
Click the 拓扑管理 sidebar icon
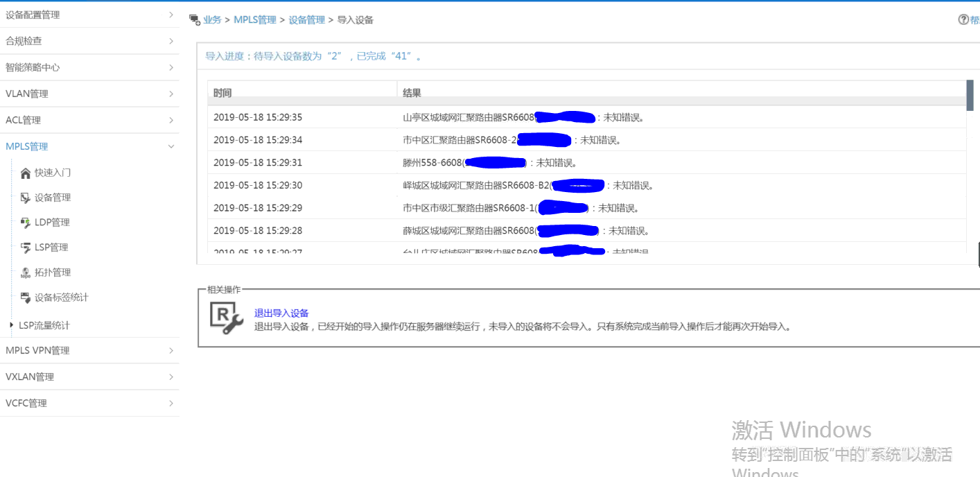point(26,273)
